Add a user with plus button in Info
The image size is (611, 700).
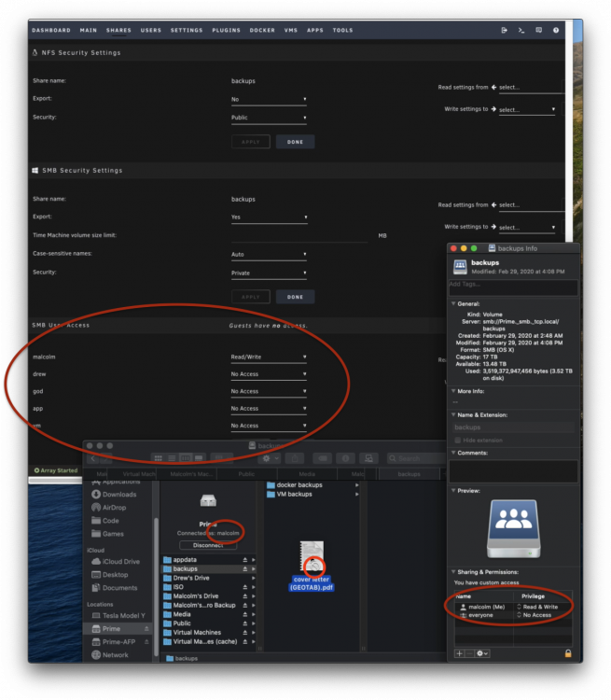459,653
